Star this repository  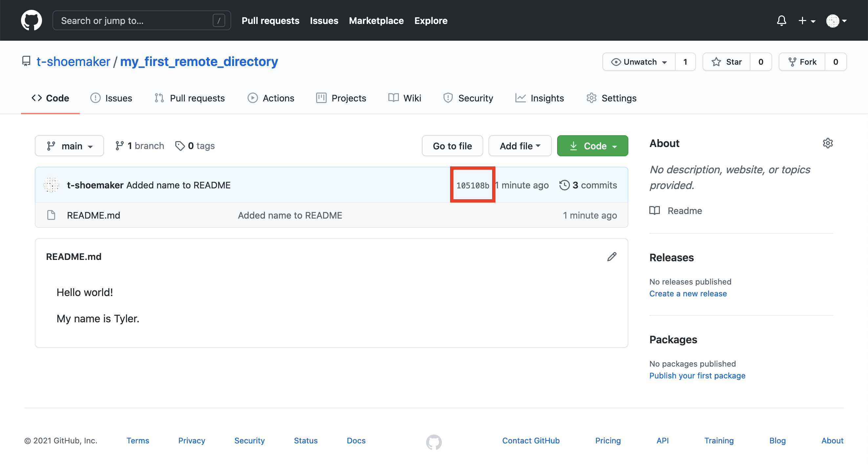pyautogui.click(x=727, y=62)
